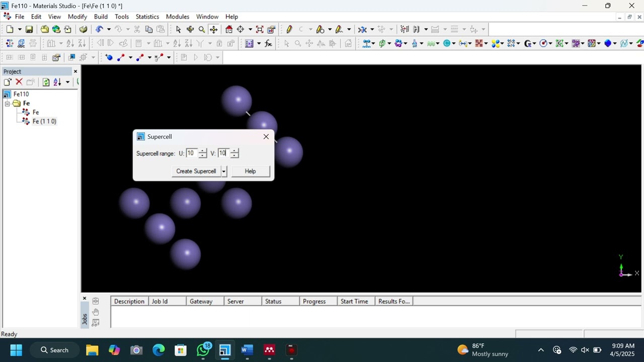Click the Copy icon in the toolbar

pos(148,30)
